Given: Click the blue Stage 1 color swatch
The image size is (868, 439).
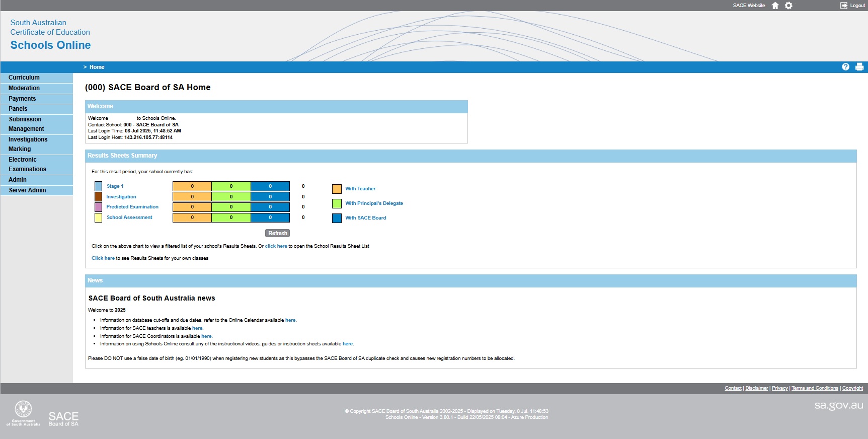Looking at the screenshot, I should pos(98,186).
